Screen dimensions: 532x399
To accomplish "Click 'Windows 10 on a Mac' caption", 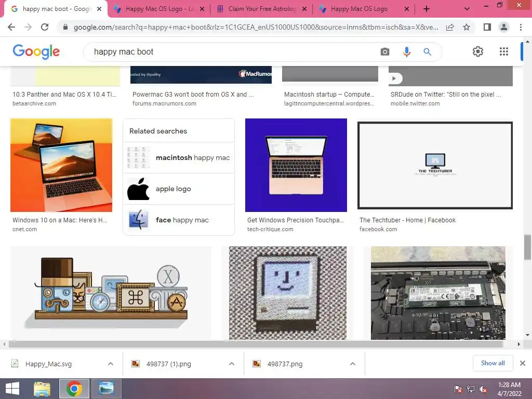I will pos(60,220).
